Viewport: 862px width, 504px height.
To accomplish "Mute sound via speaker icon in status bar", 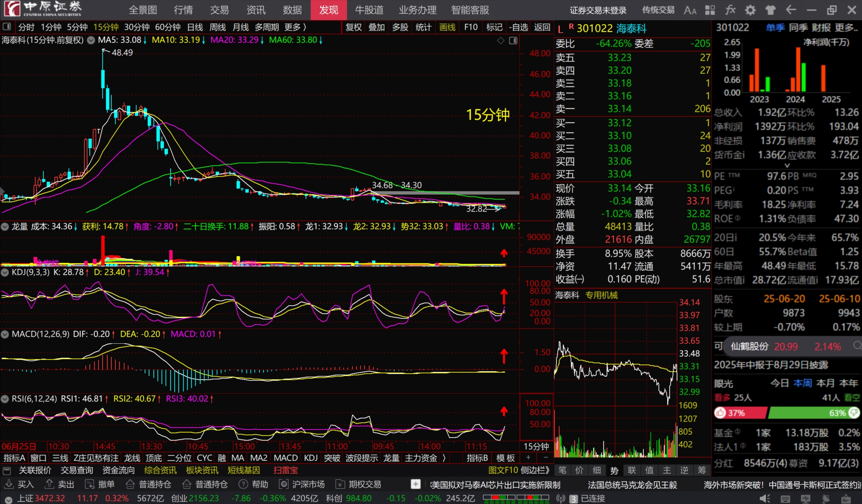I will click(x=765, y=499).
